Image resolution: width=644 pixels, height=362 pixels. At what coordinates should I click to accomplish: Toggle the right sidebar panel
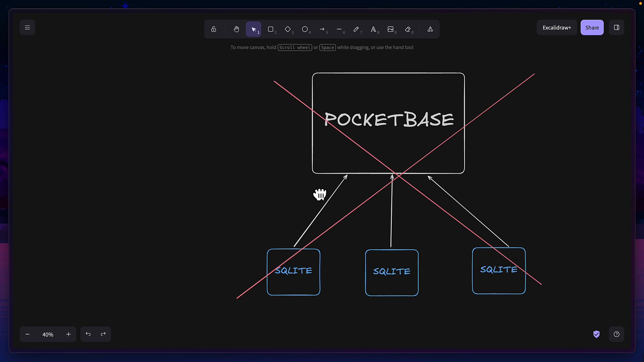[x=616, y=27]
